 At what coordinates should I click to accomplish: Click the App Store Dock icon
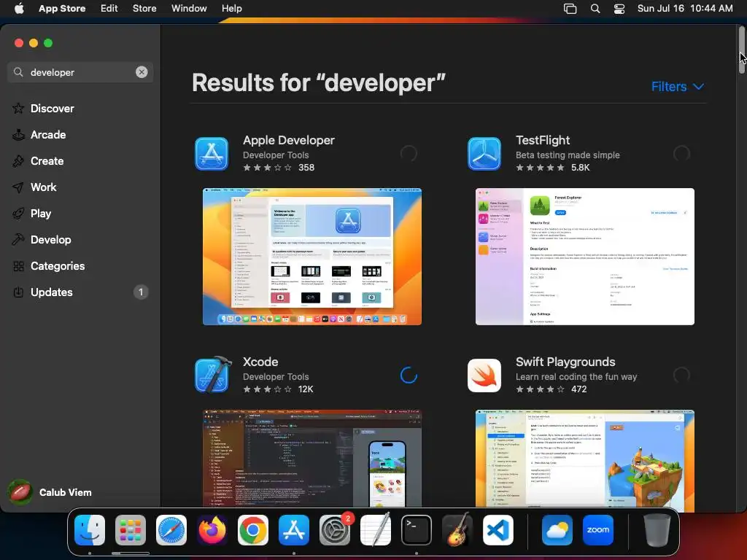click(294, 530)
